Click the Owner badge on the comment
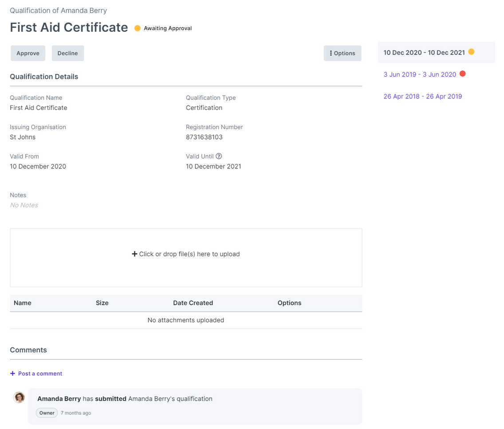This screenshot has height=429, width=504. 47,413
